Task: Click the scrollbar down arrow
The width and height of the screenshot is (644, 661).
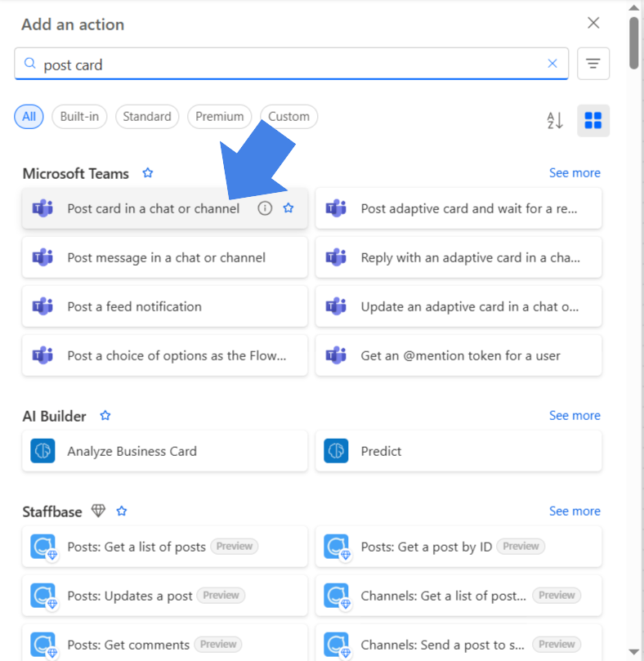Action: click(x=633, y=652)
